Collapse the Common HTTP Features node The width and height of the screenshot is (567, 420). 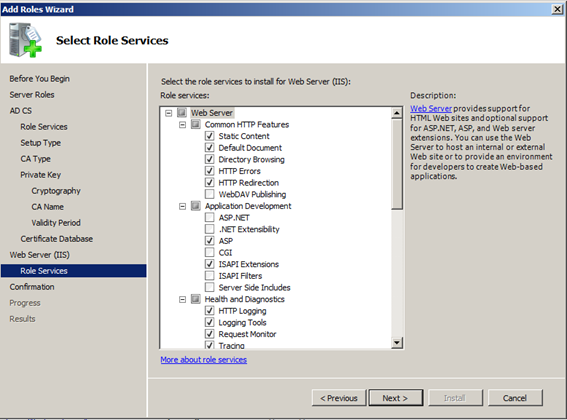pyautogui.click(x=183, y=125)
